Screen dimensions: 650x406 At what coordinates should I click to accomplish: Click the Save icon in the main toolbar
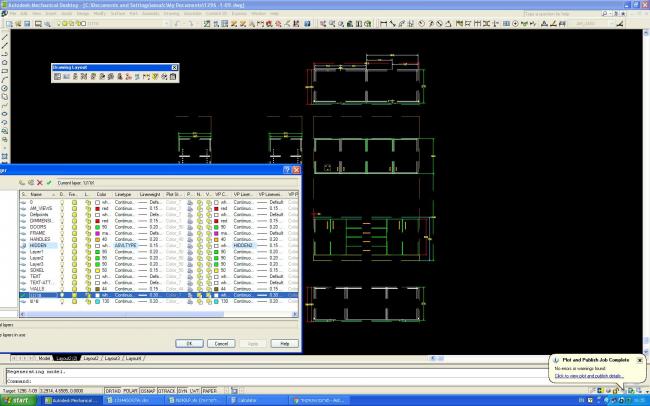point(25,22)
